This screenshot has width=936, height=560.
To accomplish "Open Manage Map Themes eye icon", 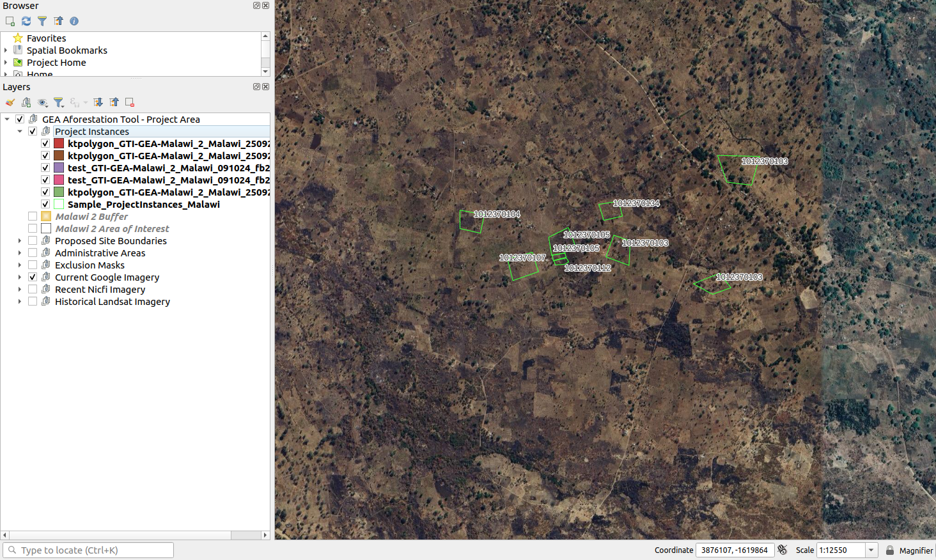I will pos(43,102).
